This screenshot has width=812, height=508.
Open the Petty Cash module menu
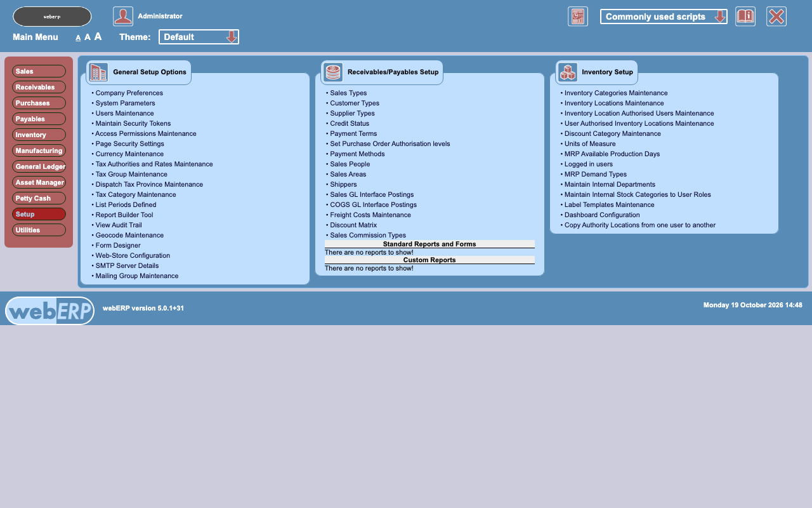coord(39,198)
